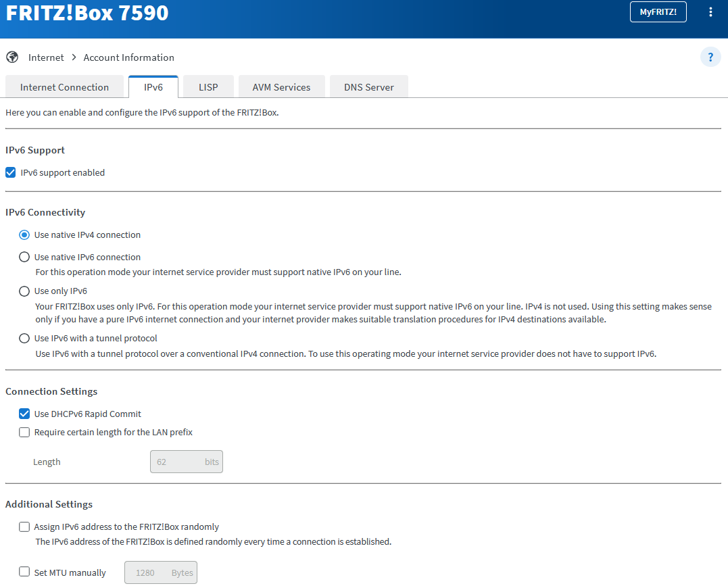Click the MTU Bytes input field
The height and width of the screenshot is (588, 728).
(x=161, y=572)
